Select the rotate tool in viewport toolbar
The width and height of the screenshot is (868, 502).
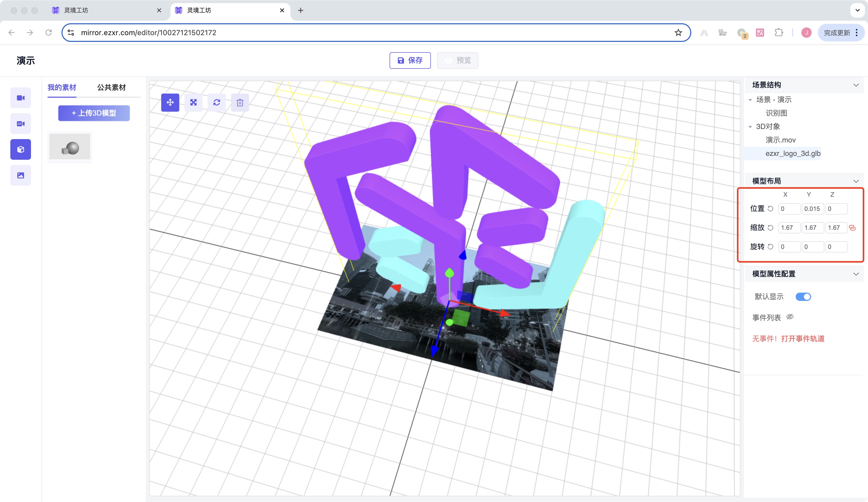click(x=217, y=102)
